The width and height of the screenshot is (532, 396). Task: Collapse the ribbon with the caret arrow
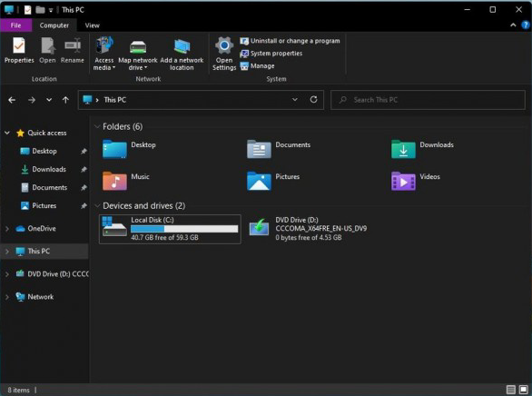point(513,25)
